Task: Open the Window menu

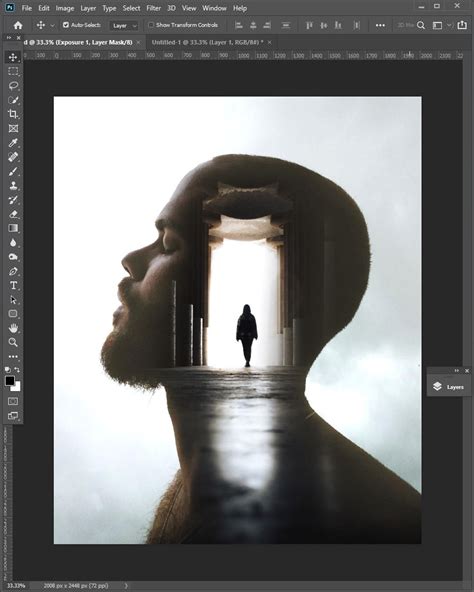Action: (x=214, y=8)
